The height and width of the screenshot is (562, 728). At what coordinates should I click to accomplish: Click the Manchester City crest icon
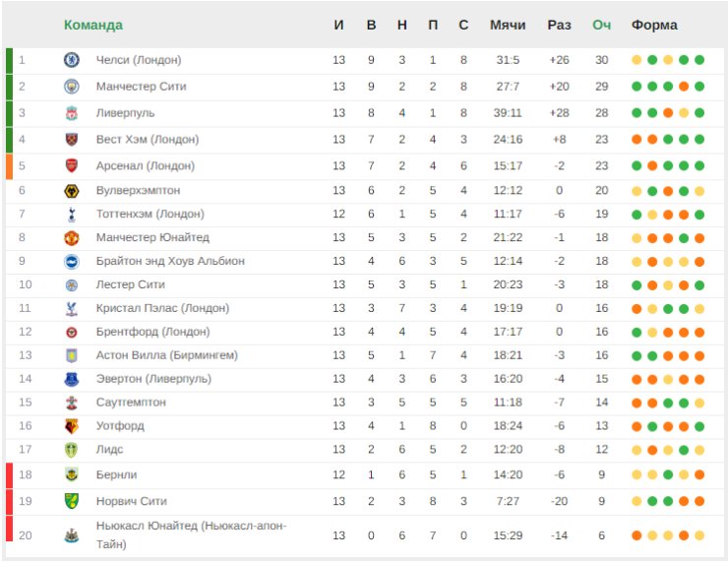point(72,87)
